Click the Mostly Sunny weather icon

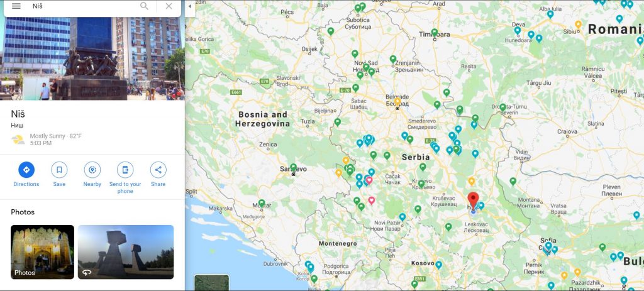18,140
